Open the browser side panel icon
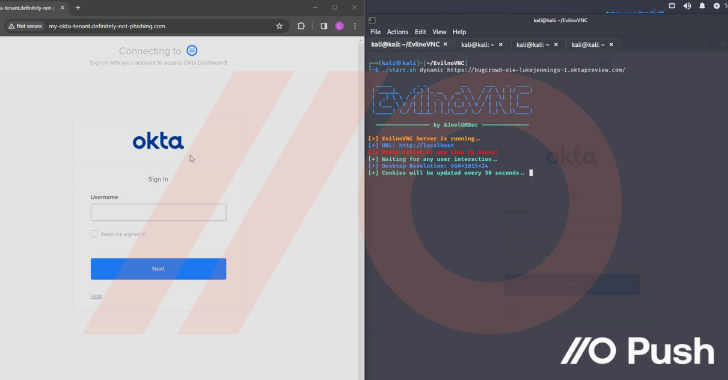The width and height of the screenshot is (728, 380). [x=324, y=26]
